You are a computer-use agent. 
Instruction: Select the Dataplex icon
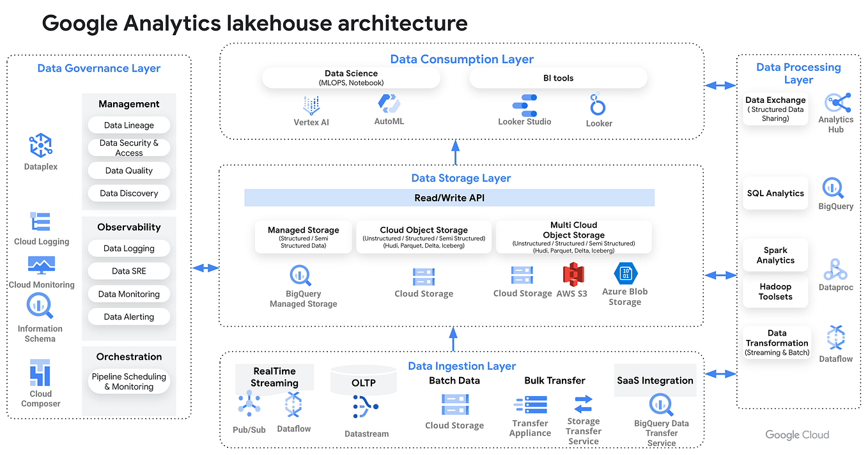pyautogui.click(x=40, y=146)
